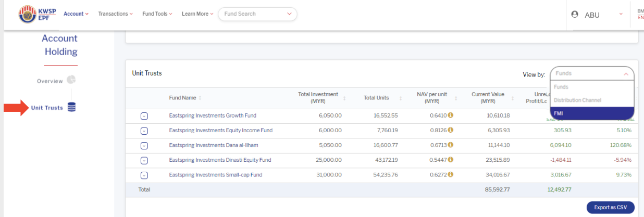Switch language to BM

(640, 11)
